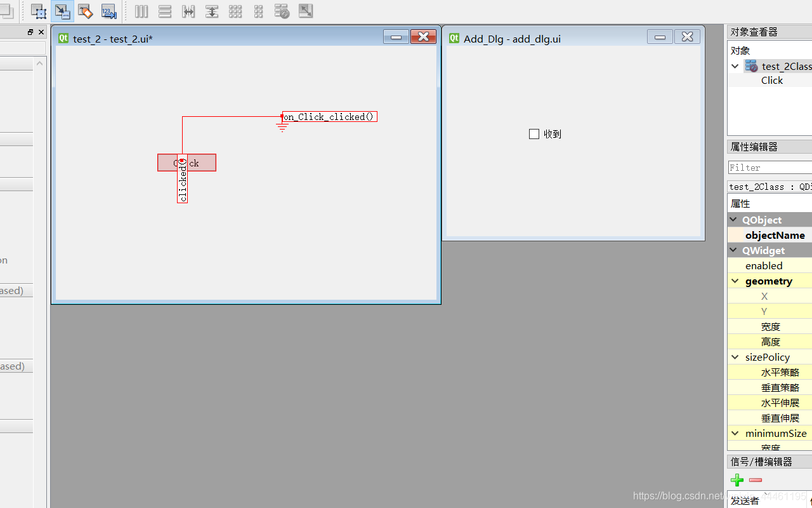Screen dimensions: 812x508
Task: Select the 垂直策略 property row
Action: pos(769,387)
